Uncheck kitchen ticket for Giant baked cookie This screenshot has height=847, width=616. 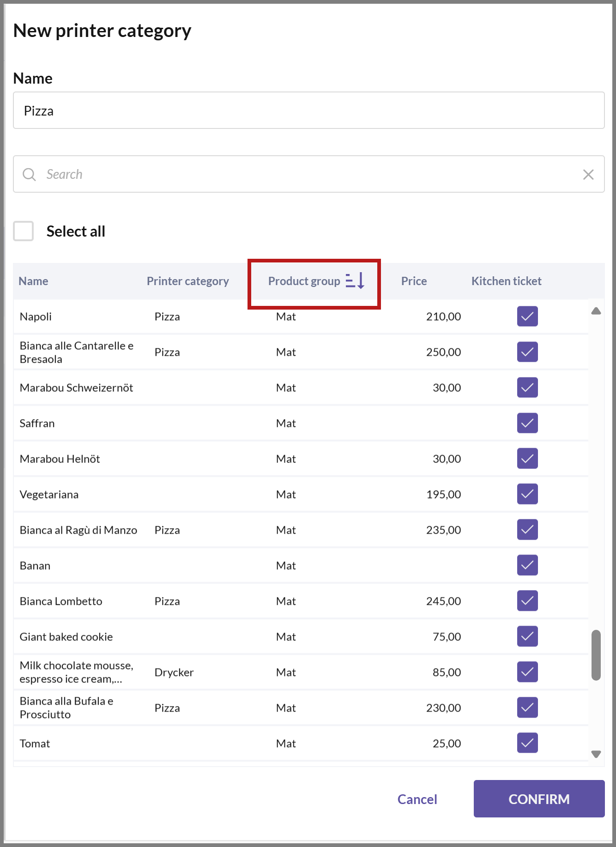(x=527, y=636)
